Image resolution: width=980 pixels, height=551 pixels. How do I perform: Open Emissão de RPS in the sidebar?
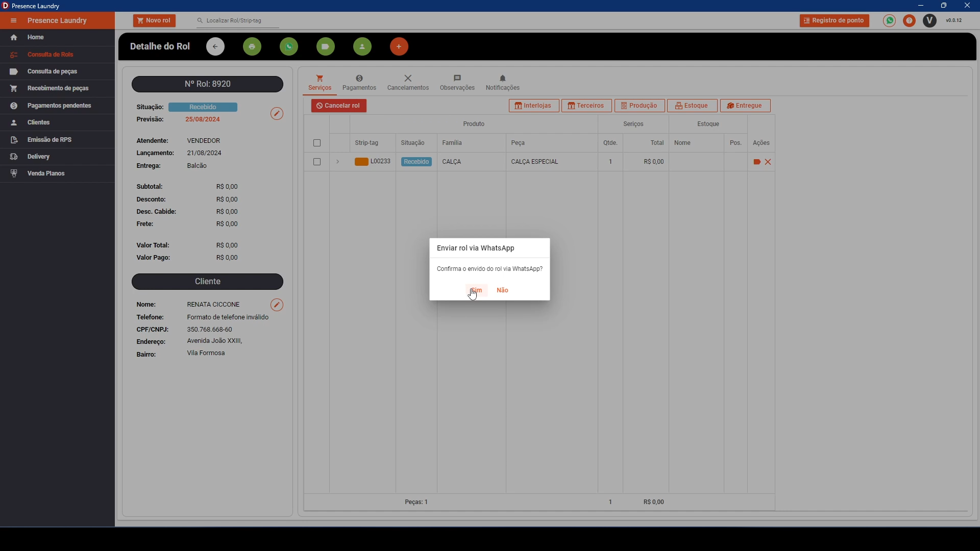[57, 140]
